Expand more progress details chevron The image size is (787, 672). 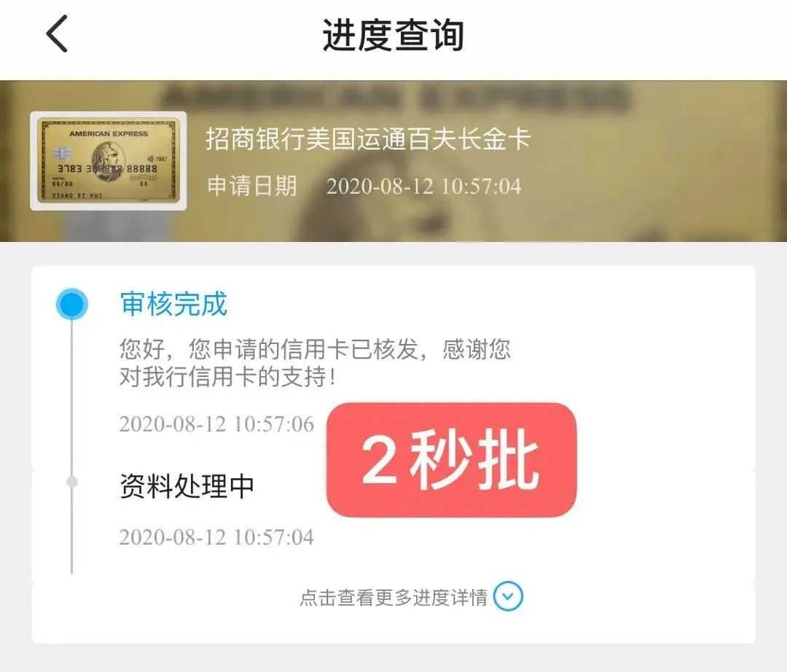[x=508, y=596]
